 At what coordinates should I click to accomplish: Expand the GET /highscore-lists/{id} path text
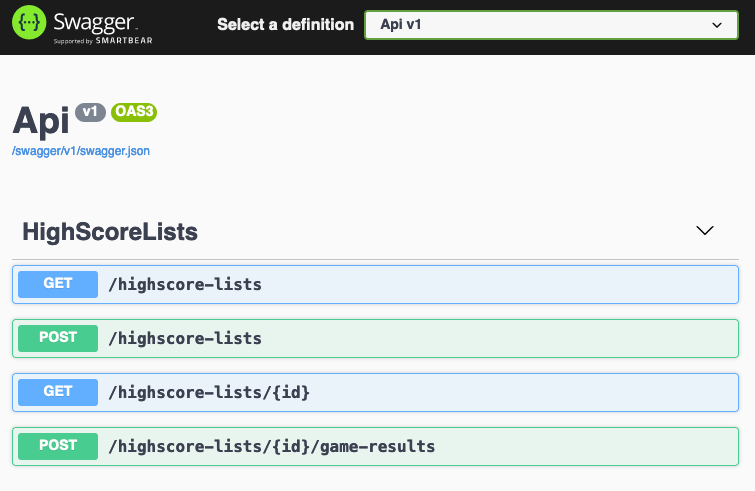[x=209, y=393]
